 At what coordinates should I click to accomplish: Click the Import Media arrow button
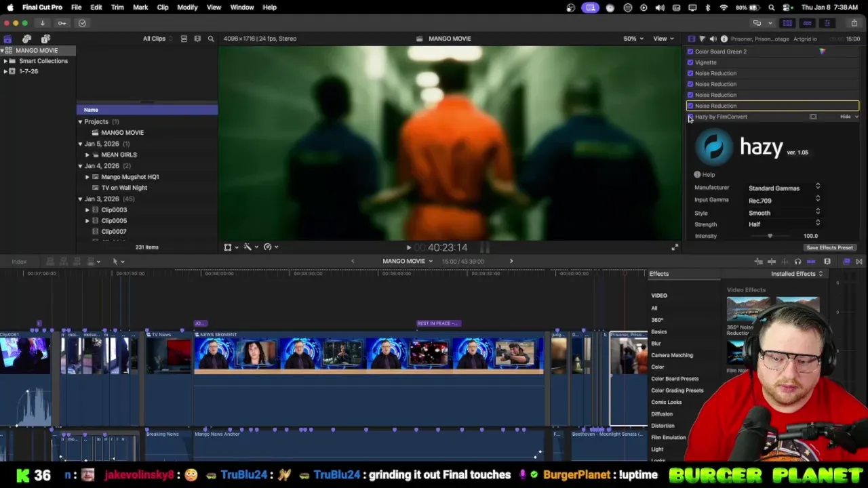coord(42,23)
